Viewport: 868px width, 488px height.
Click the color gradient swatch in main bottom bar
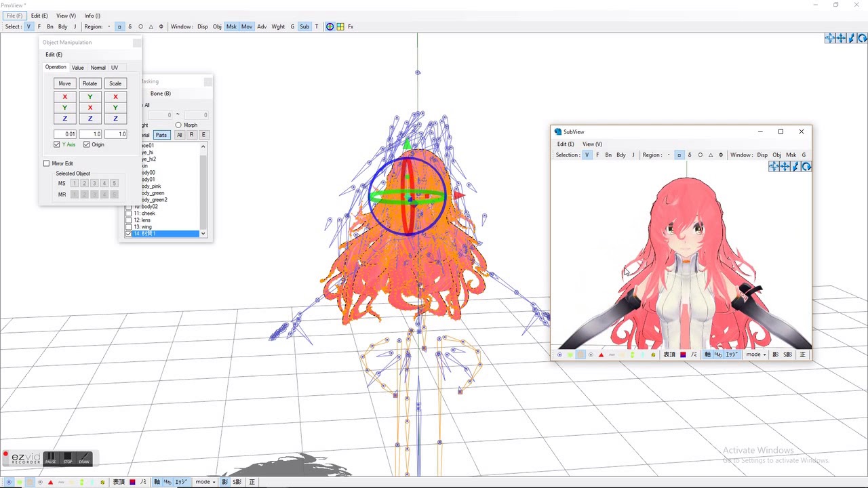[x=132, y=482]
